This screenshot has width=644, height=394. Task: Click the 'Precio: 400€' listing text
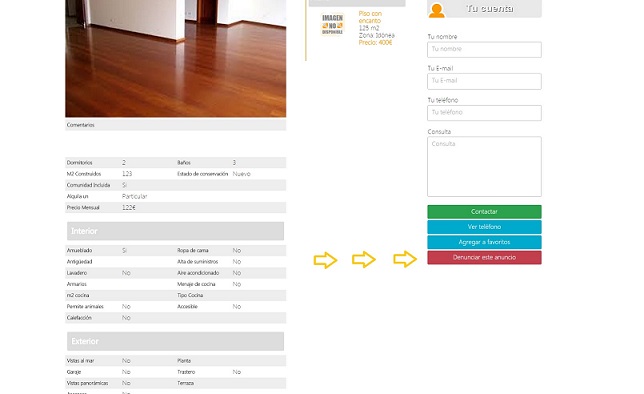point(375,43)
